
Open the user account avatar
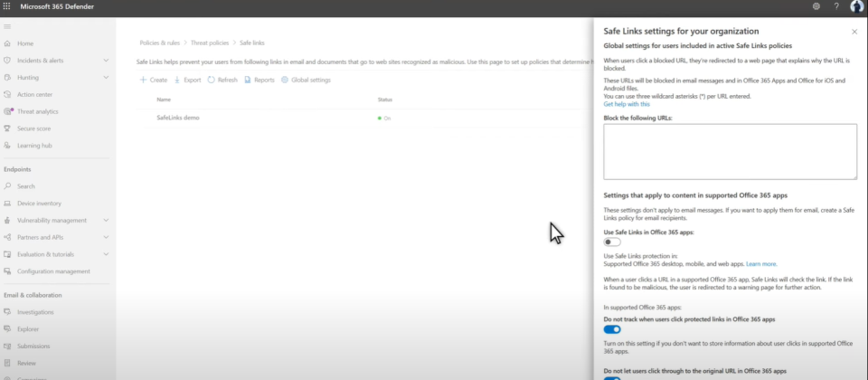click(857, 6)
